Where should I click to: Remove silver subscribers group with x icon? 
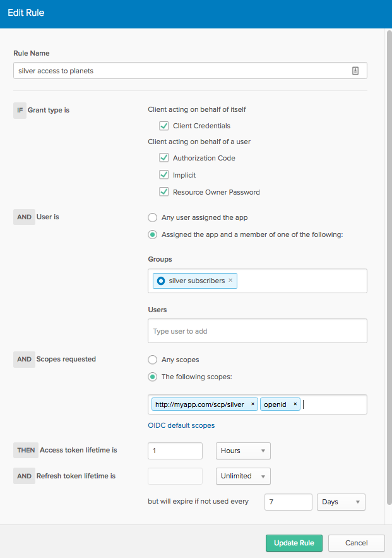(230, 281)
